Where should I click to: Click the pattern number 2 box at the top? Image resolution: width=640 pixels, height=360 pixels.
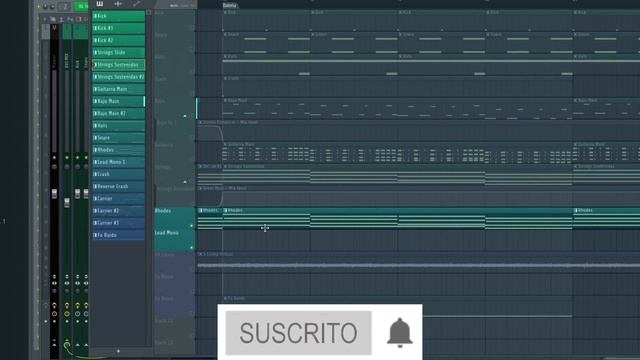(64, 7)
